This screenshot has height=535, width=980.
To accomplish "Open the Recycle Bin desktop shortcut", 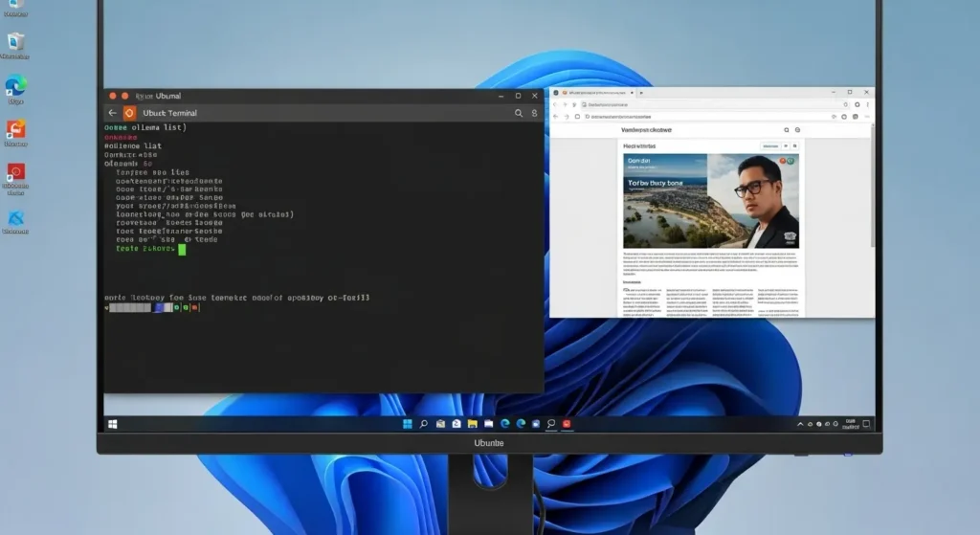I will 15,45.
